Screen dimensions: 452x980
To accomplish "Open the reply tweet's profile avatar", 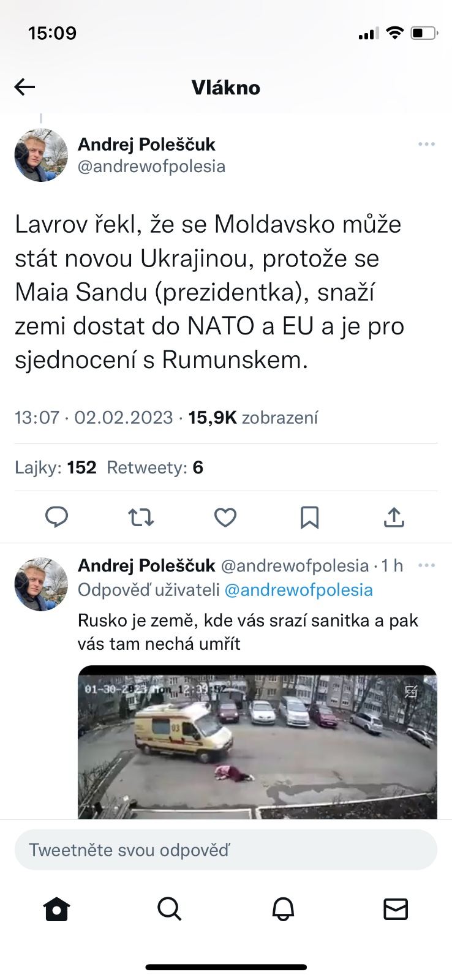I will [41, 584].
